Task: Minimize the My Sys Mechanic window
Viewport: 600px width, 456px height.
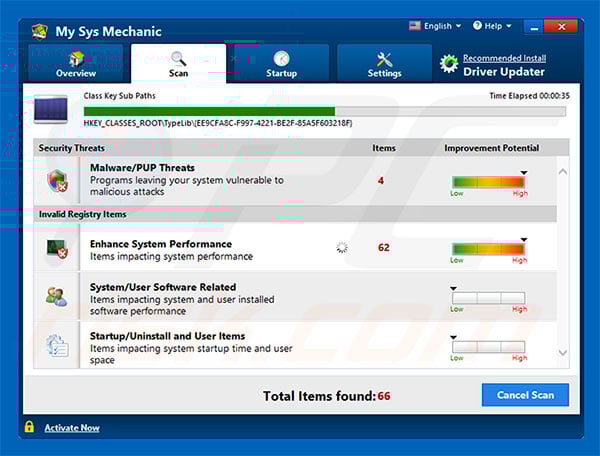Action: (x=534, y=27)
